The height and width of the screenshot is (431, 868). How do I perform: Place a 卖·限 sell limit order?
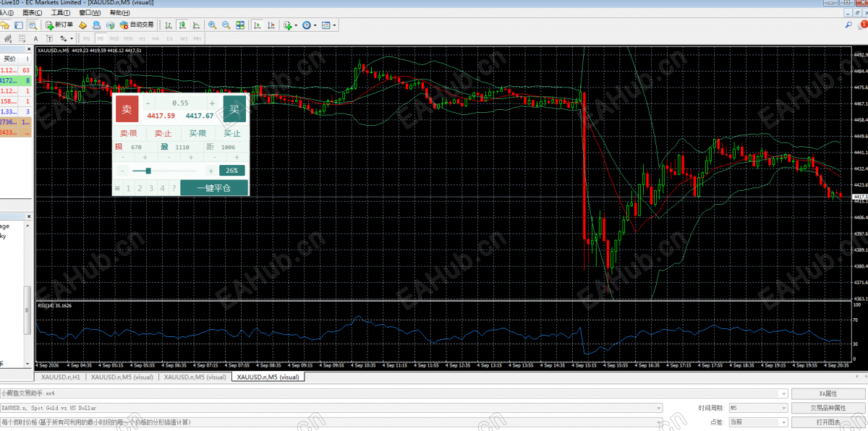(x=129, y=133)
